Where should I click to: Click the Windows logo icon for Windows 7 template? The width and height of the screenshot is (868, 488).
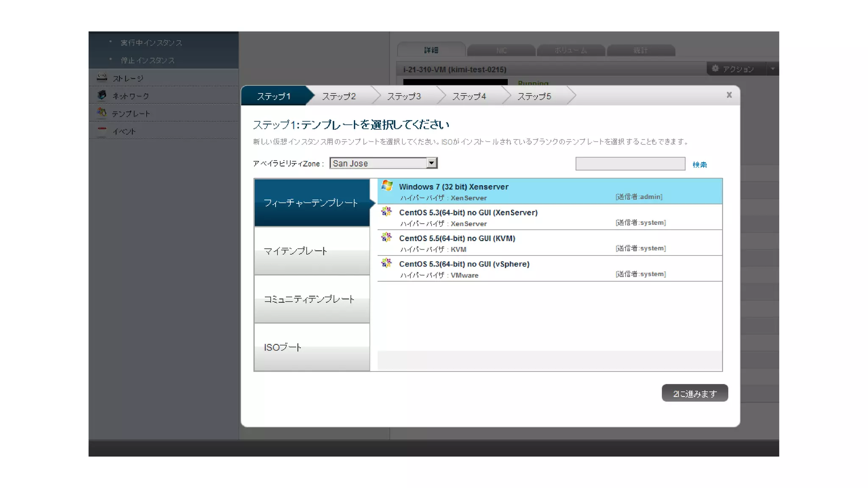coord(387,186)
